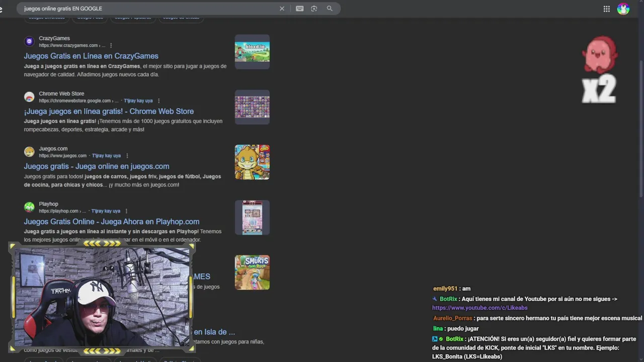Image resolution: width=644 pixels, height=362 pixels.
Task: Click the 'lina' chat username
Action: tap(438, 328)
